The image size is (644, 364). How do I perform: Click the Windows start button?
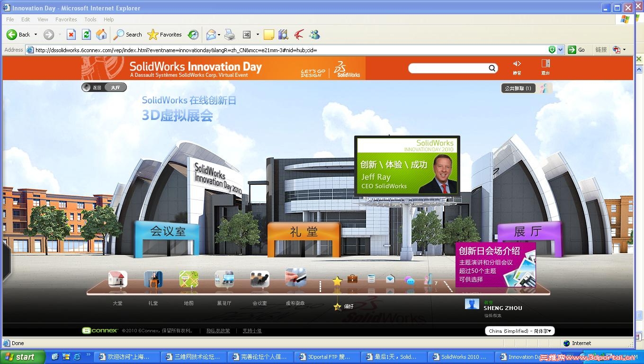[22, 357]
